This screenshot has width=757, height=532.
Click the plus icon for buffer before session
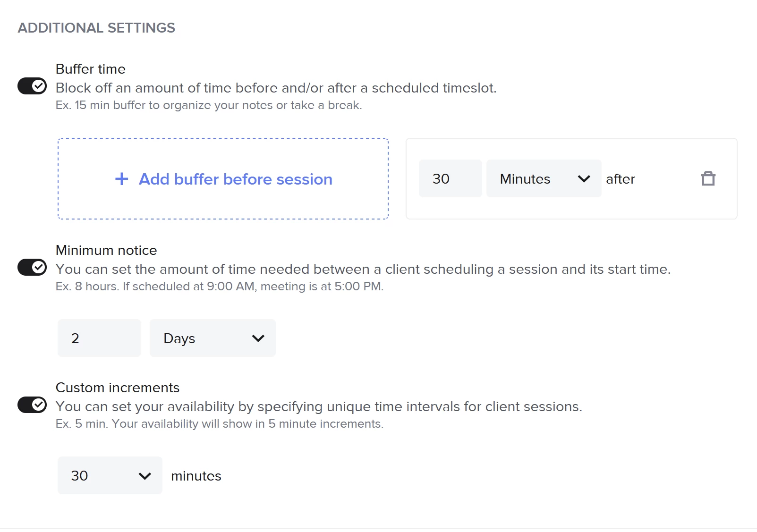click(122, 179)
